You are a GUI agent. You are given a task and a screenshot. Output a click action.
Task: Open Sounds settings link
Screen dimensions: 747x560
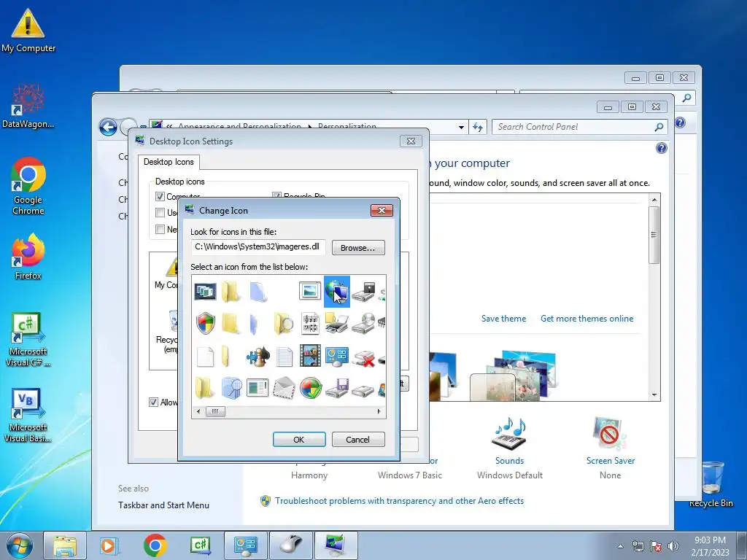coord(509,461)
